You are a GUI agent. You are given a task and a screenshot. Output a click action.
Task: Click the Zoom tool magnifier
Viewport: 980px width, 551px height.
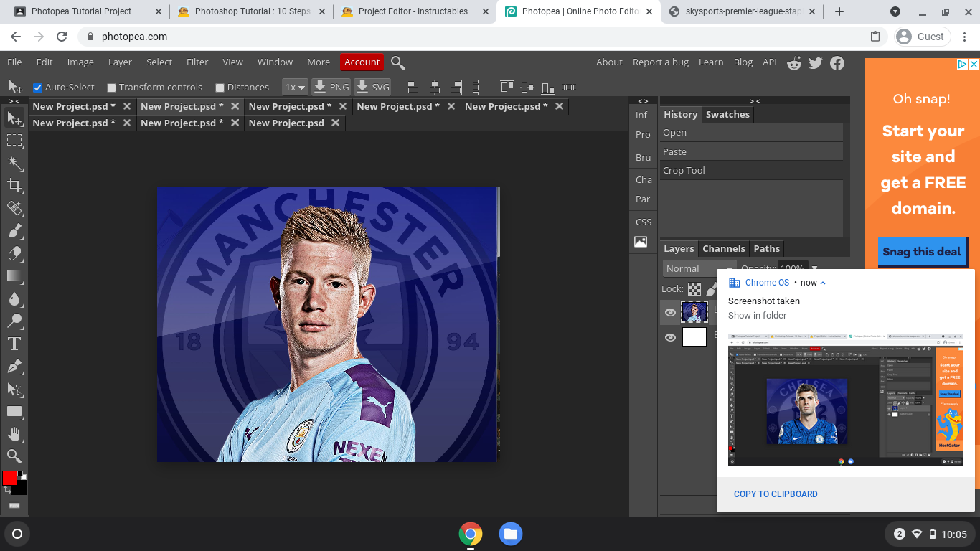click(x=14, y=456)
